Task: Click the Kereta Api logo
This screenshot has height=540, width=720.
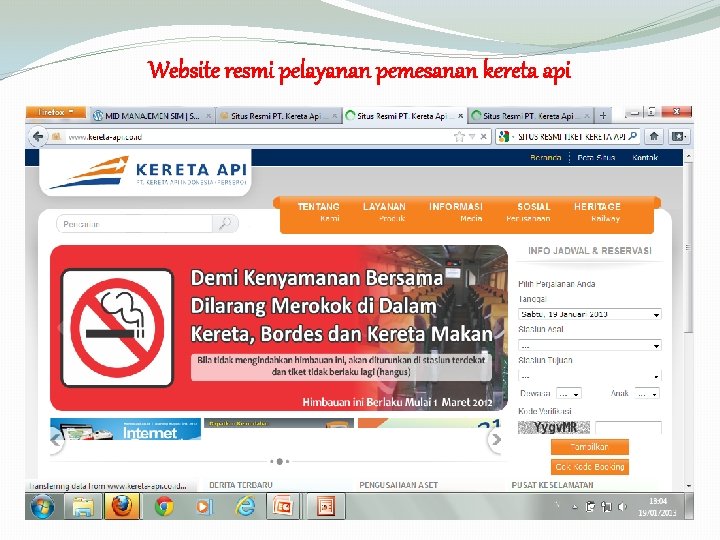Action: [x=147, y=173]
